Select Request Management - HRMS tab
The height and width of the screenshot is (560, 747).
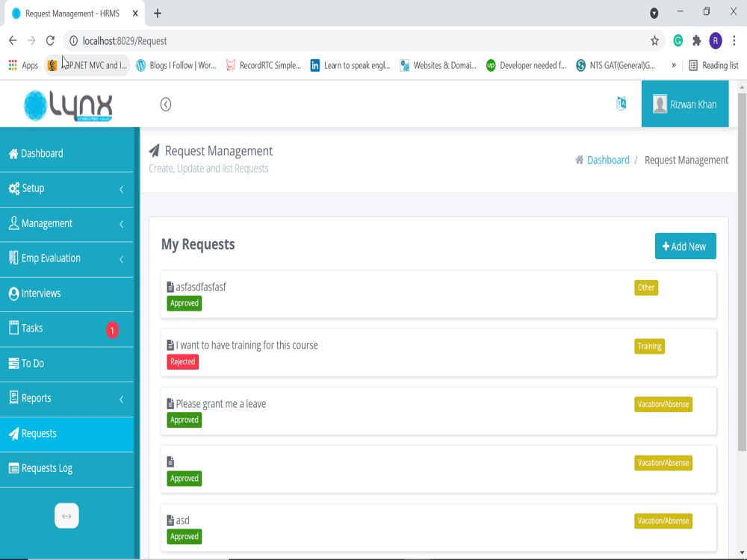coord(75,13)
